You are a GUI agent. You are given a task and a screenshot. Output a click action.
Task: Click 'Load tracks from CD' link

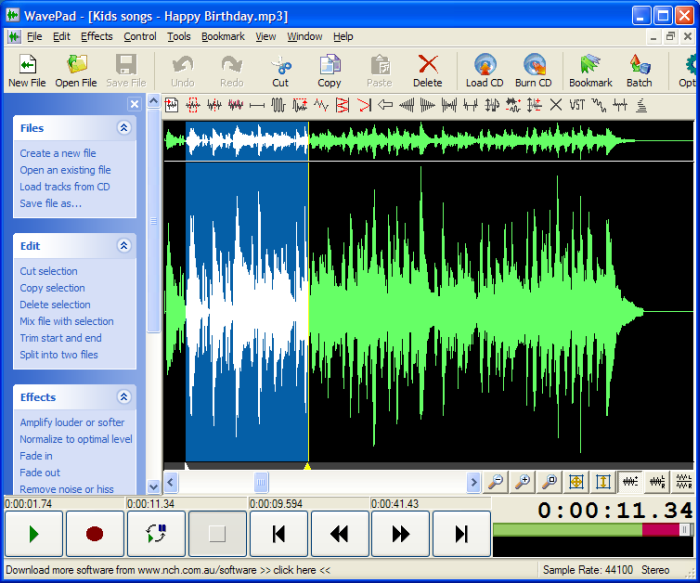[x=65, y=187]
